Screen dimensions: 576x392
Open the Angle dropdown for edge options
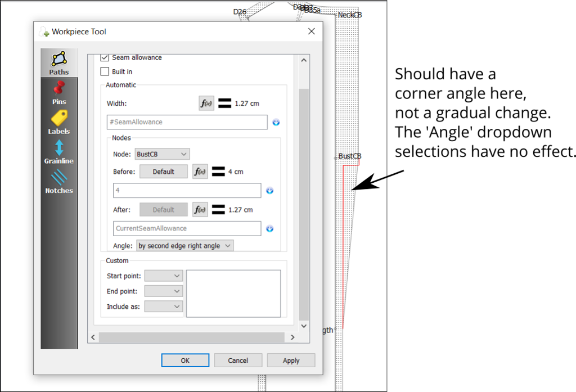point(184,245)
